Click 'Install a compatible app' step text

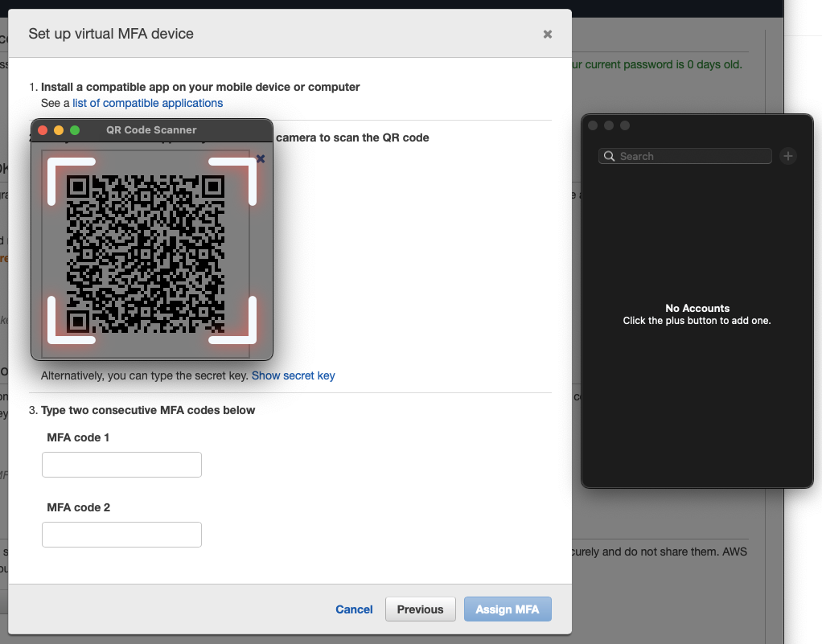[x=200, y=87]
